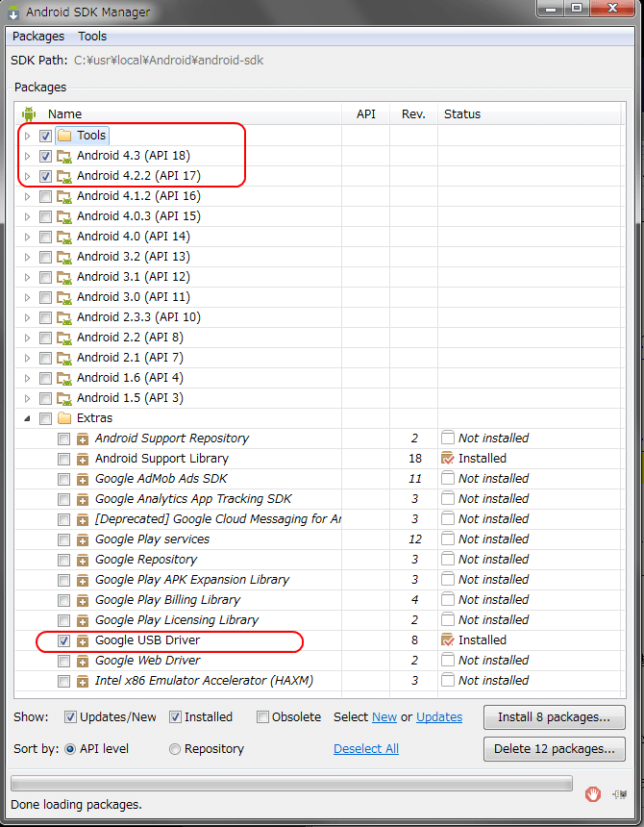Click the Android 4.3 (API 18) platform folder icon

tap(64, 156)
